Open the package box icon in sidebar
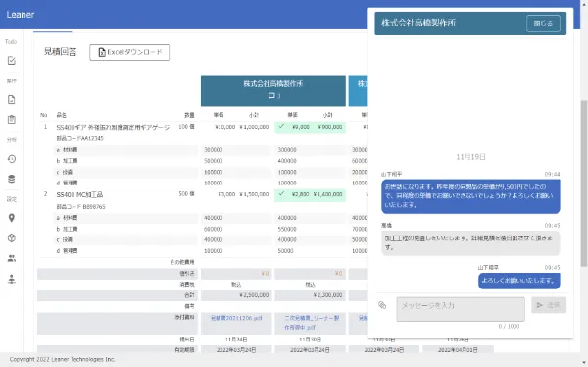 point(11,237)
